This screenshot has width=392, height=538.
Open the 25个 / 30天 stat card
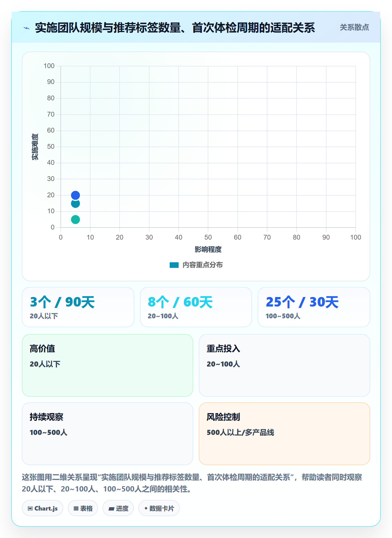pyautogui.click(x=314, y=307)
